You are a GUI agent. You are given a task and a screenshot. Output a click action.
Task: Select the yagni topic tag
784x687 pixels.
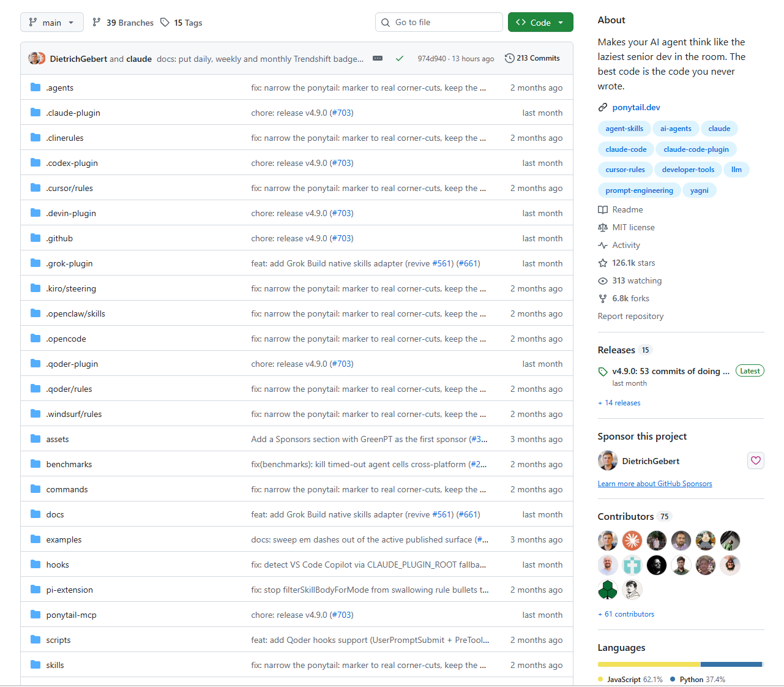click(700, 190)
